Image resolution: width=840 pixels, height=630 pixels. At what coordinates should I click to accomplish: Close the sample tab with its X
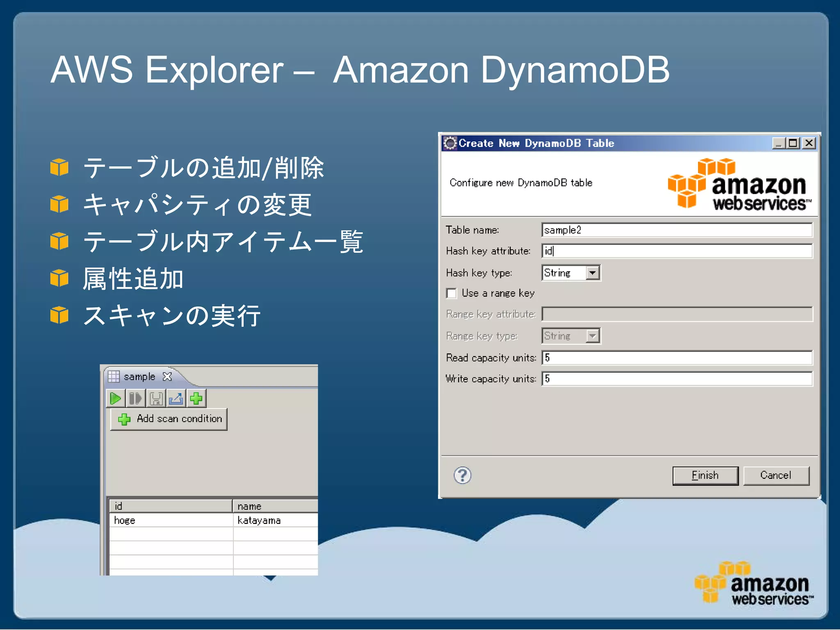[167, 377]
